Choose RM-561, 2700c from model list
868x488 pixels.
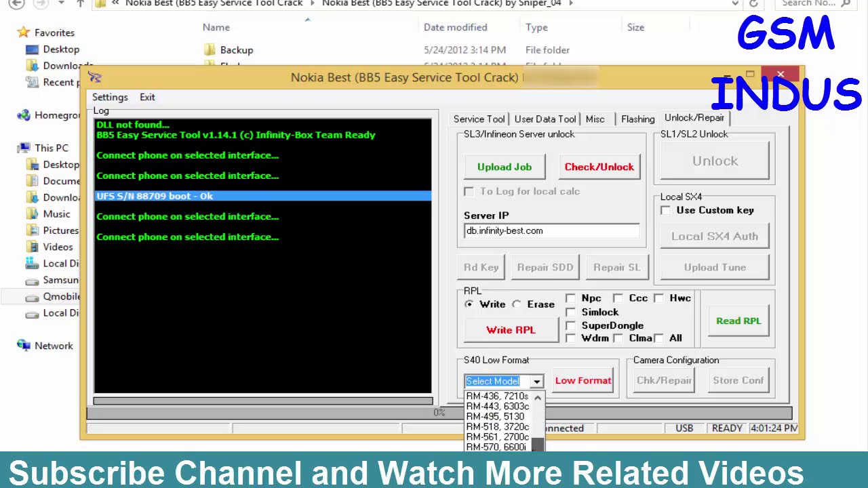tap(498, 436)
